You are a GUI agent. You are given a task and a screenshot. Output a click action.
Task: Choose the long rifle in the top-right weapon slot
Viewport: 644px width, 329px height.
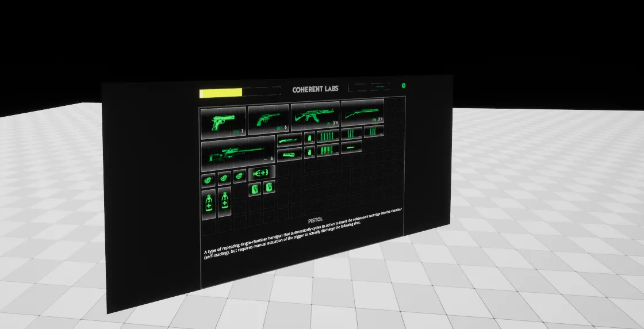coord(363,114)
